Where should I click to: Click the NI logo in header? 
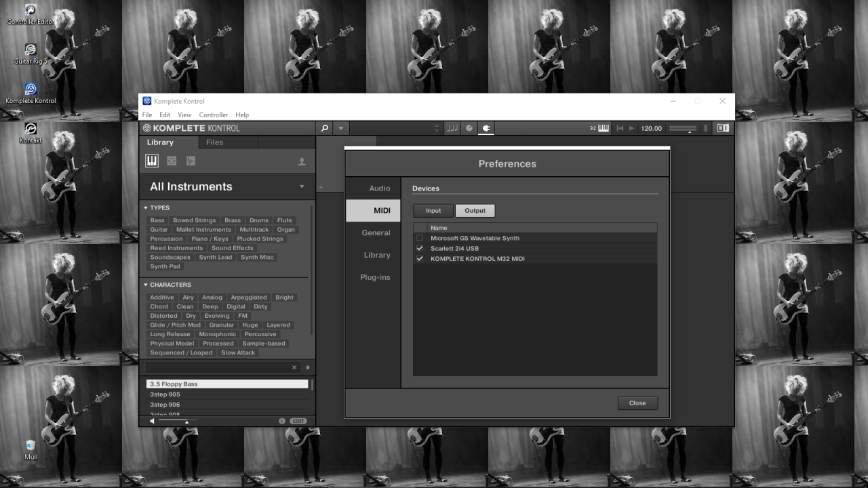(x=723, y=128)
